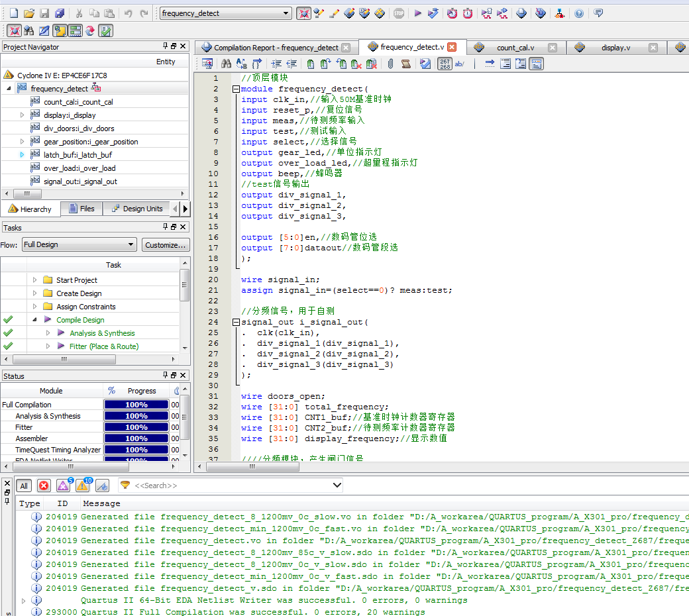Click the Create Design task
This screenshot has height=616, width=689.
point(79,293)
